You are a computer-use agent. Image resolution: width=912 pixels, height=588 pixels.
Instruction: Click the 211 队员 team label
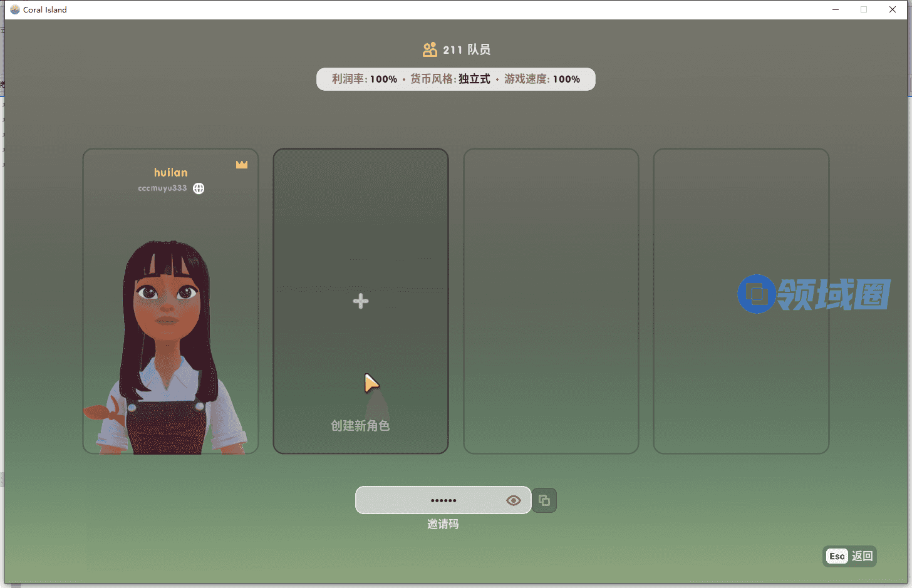(x=467, y=50)
